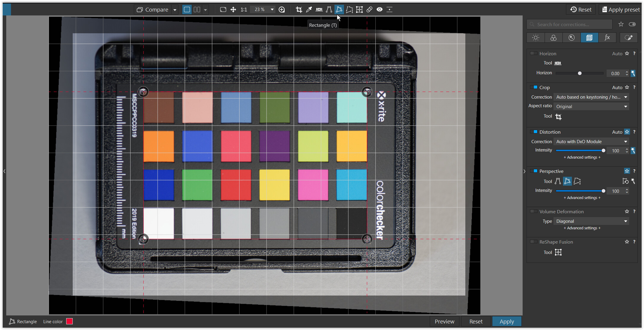Image resolution: width=644 pixels, height=330 pixels.
Task: Enable the Volume Deformation switch
Action: 534,211
